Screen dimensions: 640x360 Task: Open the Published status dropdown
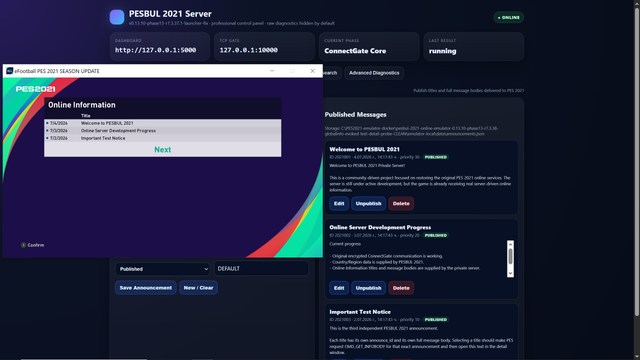click(162, 269)
